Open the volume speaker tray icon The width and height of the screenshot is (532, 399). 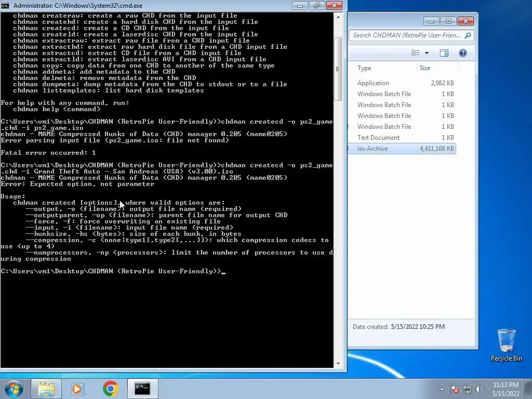[480, 389]
